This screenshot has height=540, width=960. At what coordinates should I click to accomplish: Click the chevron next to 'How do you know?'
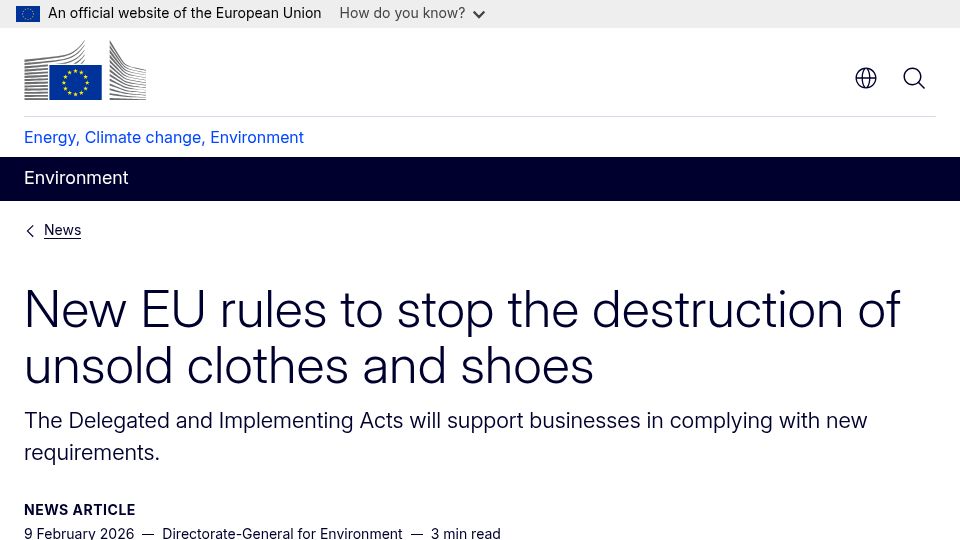pos(479,14)
